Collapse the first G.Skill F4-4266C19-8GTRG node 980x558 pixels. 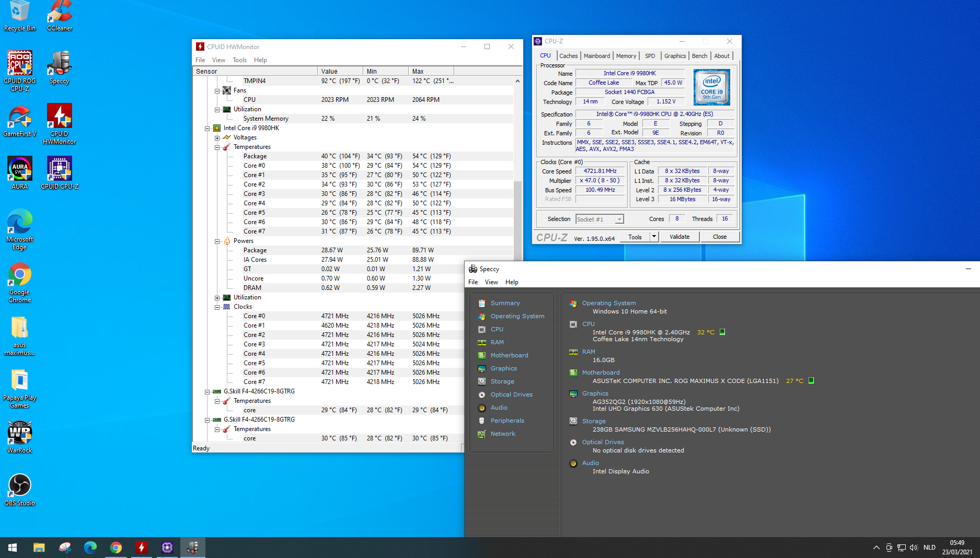(207, 392)
